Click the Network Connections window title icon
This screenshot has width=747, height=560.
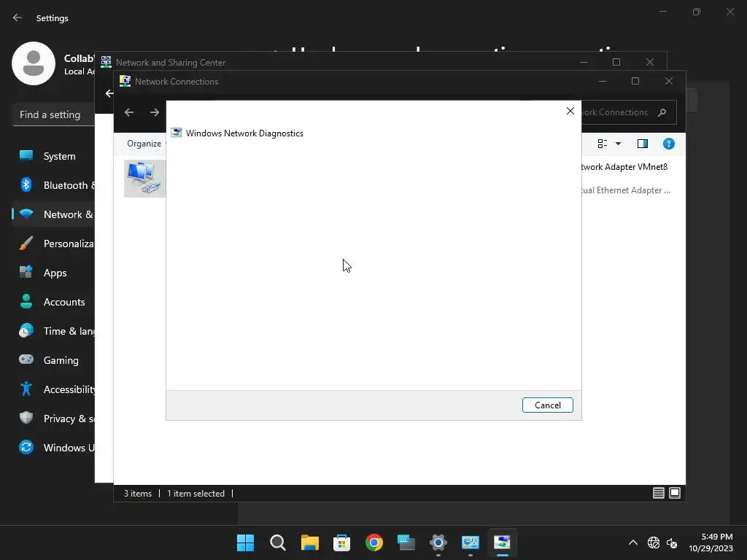(125, 81)
